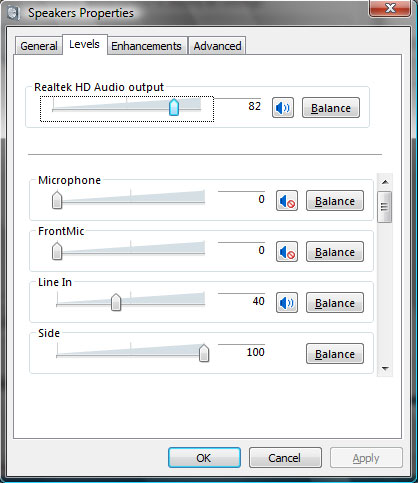Switch to the Advanced tab
Image resolution: width=418 pixels, height=483 pixels.
pyautogui.click(x=217, y=46)
